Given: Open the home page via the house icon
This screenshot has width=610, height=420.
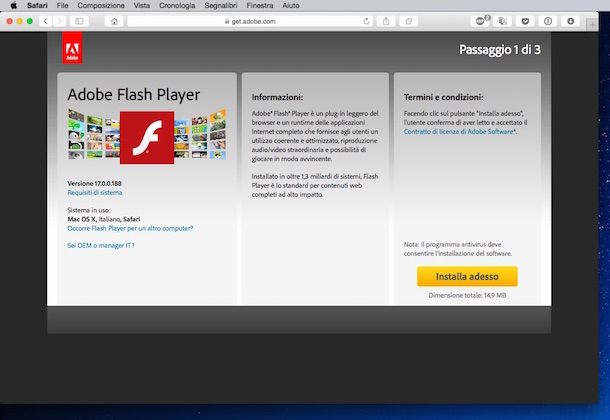Looking at the screenshot, I should point(114,21).
